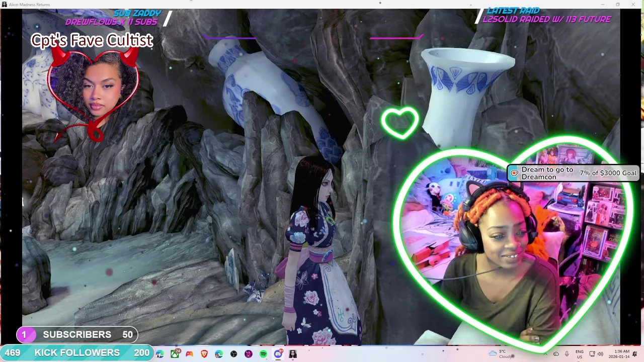Open the volume speaker tray icon
644x362 pixels.
(600, 354)
